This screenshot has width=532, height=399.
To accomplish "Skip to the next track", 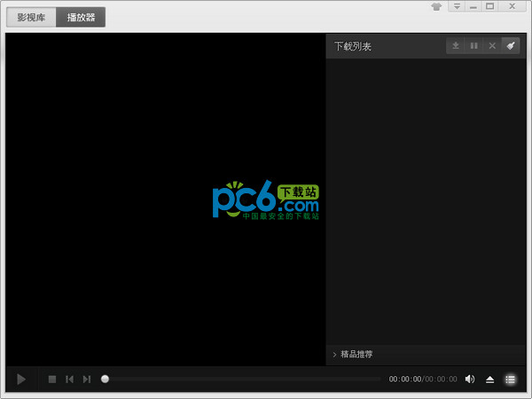I will click(x=86, y=379).
